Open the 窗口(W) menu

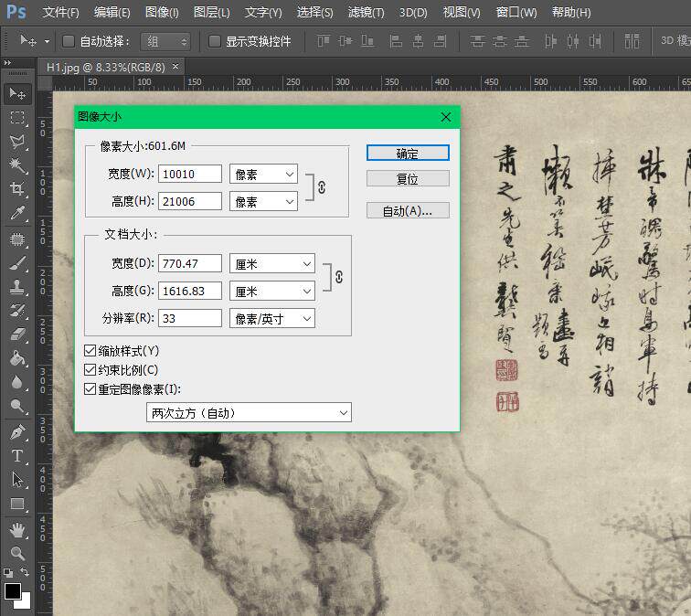click(x=516, y=12)
